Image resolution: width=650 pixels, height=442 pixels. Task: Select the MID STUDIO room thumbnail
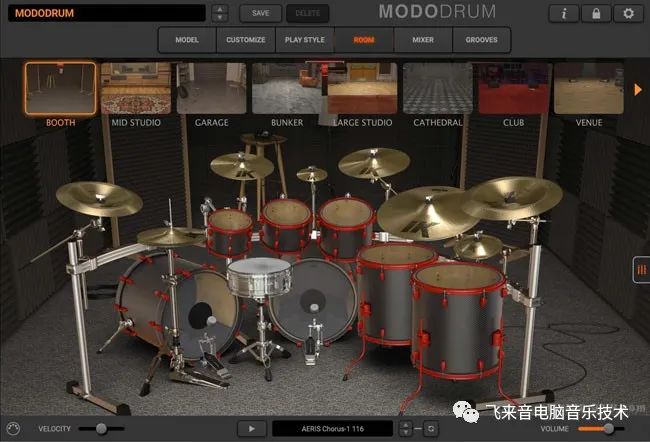coord(136,88)
